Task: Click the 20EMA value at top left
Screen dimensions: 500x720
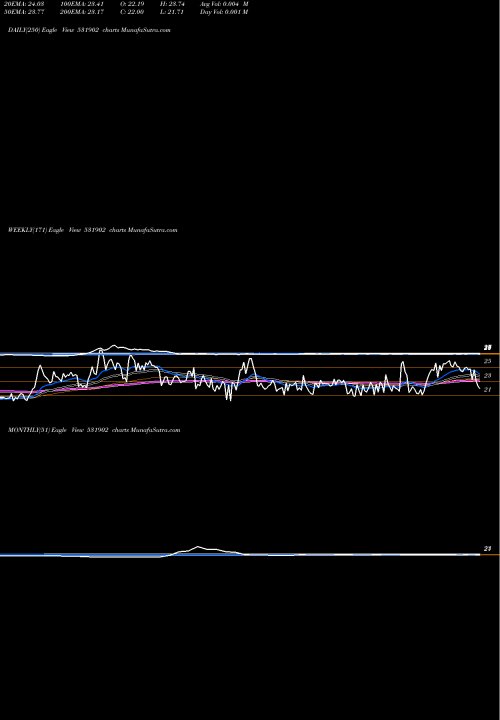Action: (x=23, y=4)
